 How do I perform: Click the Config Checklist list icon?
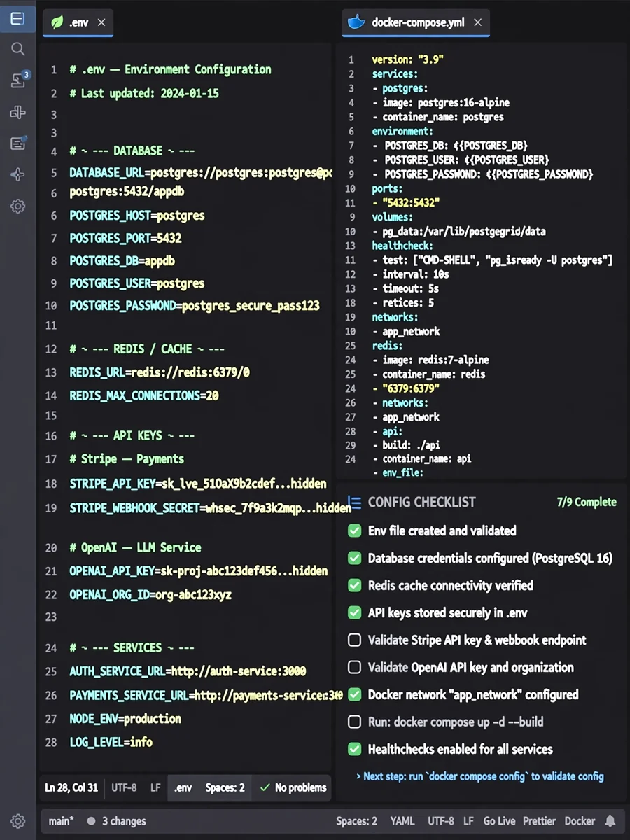(x=355, y=503)
